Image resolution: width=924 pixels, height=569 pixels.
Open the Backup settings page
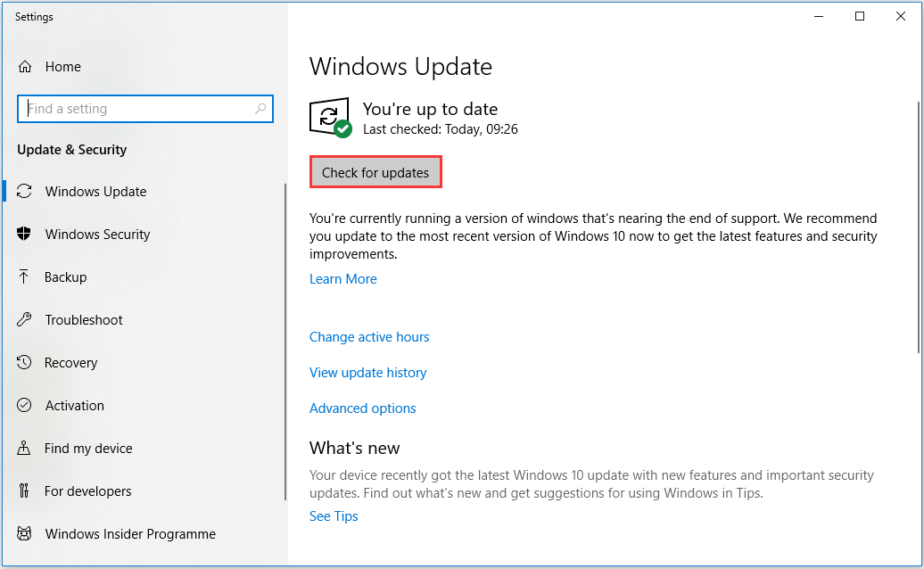pos(65,276)
